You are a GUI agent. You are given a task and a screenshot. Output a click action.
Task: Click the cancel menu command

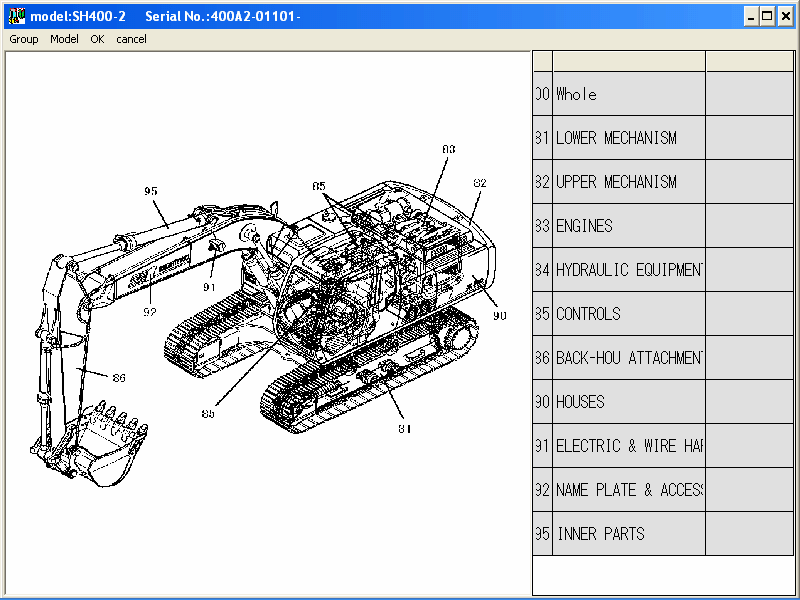point(131,39)
